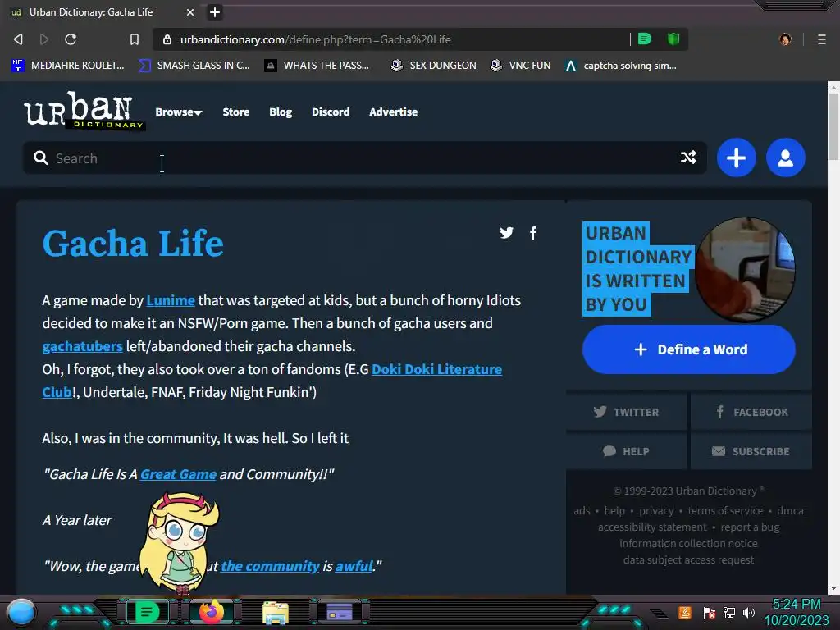Click the network tray icon
The image size is (840, 630).
(x=729, y=612)
